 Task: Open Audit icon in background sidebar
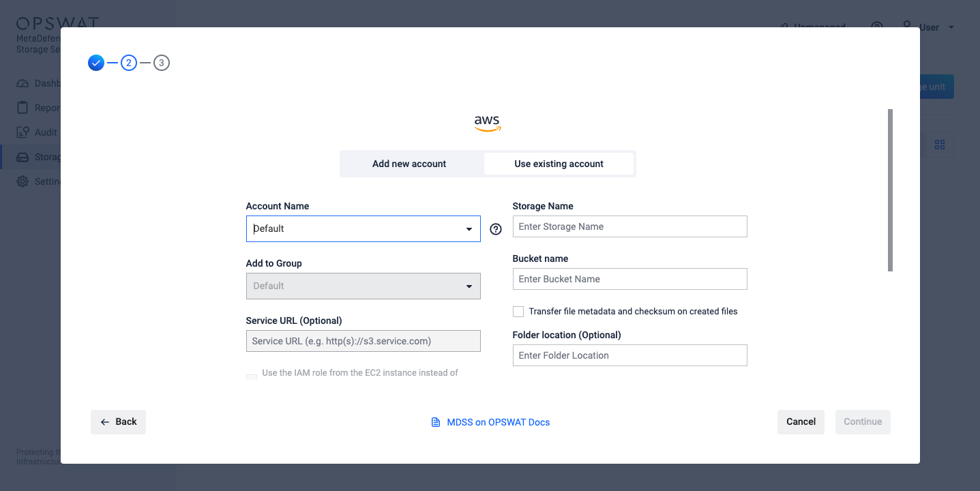[x=23, y=132]
